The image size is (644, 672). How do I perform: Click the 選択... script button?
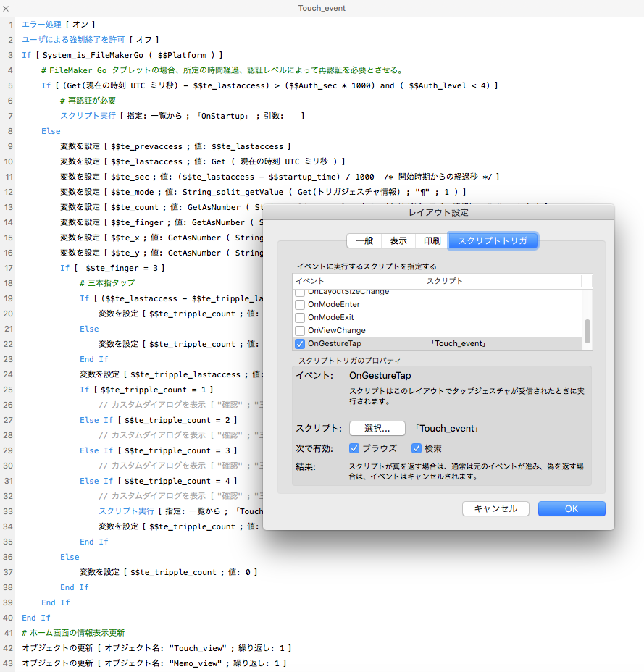point(377,428)
